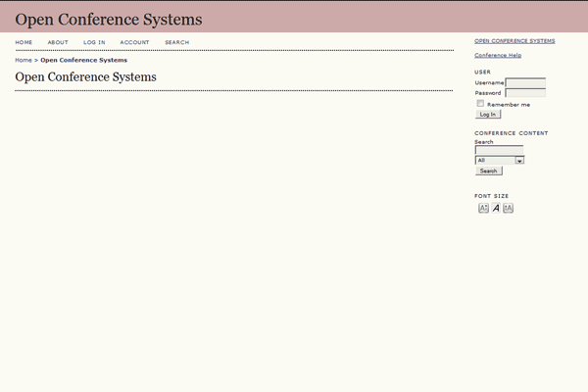588x392 pixels.
Task: Open the Home navigation menu item
Action: point(24,43)
